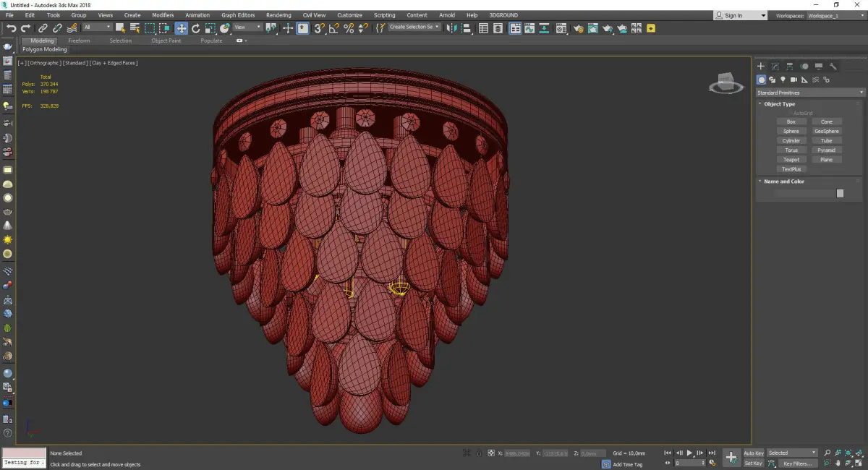868x470 pixels.
Task: Open the Sign In dropdown
Action: pos(741,15)
